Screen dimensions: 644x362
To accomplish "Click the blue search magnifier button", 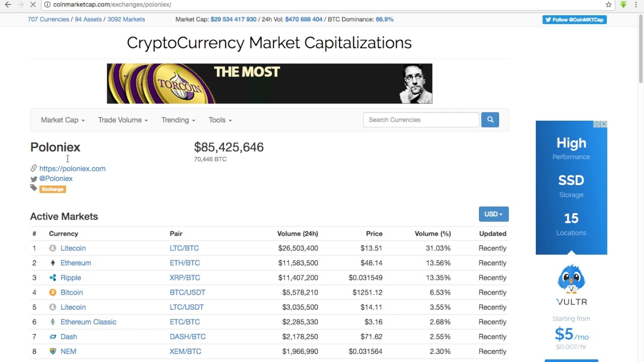I will click(490, 120).
